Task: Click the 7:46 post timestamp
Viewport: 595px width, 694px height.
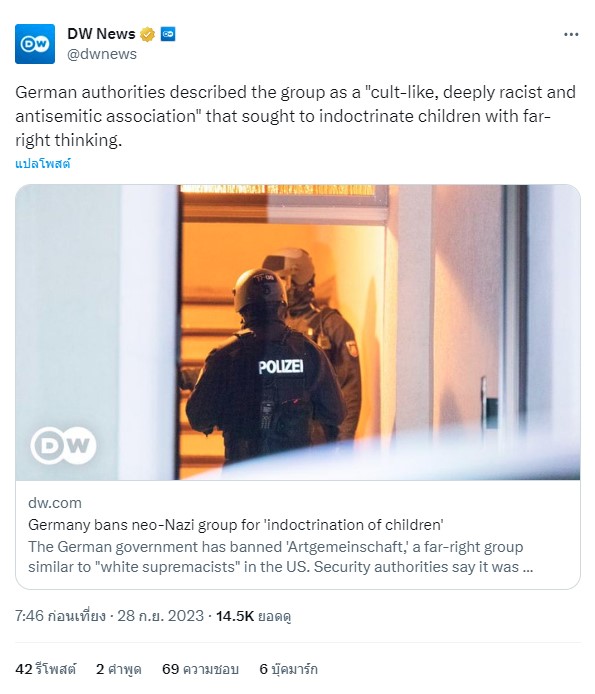Action: tap(60, 616)
